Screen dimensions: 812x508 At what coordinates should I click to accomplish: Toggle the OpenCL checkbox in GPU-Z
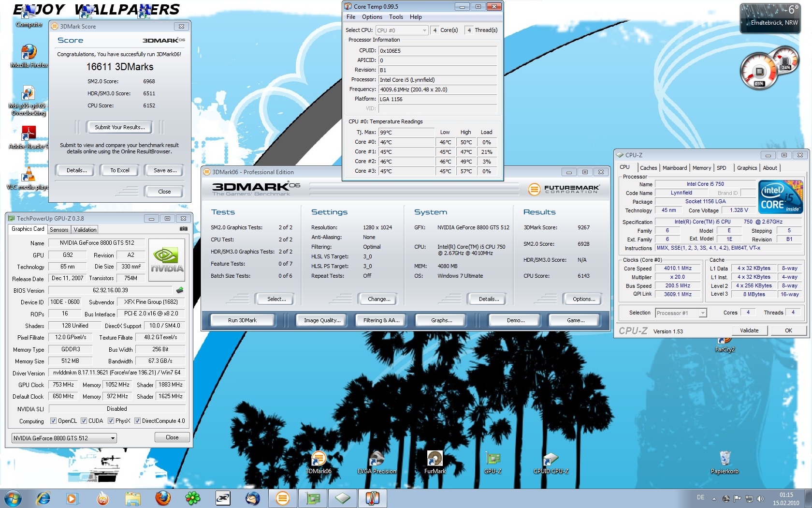53,421
